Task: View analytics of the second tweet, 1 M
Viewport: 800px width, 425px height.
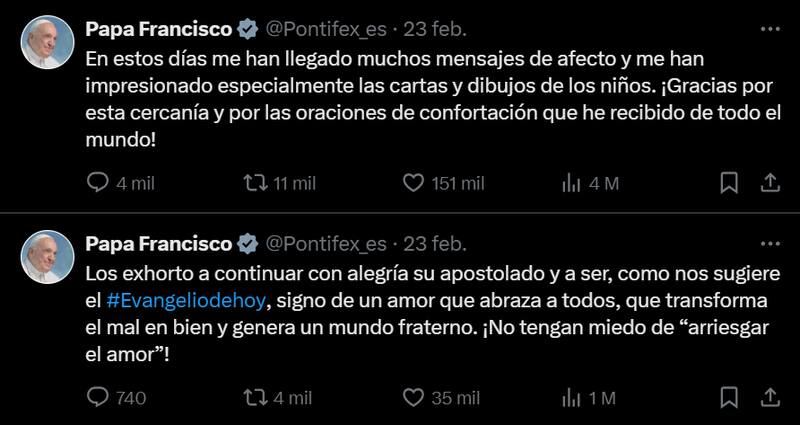Action: coord(572,397)
